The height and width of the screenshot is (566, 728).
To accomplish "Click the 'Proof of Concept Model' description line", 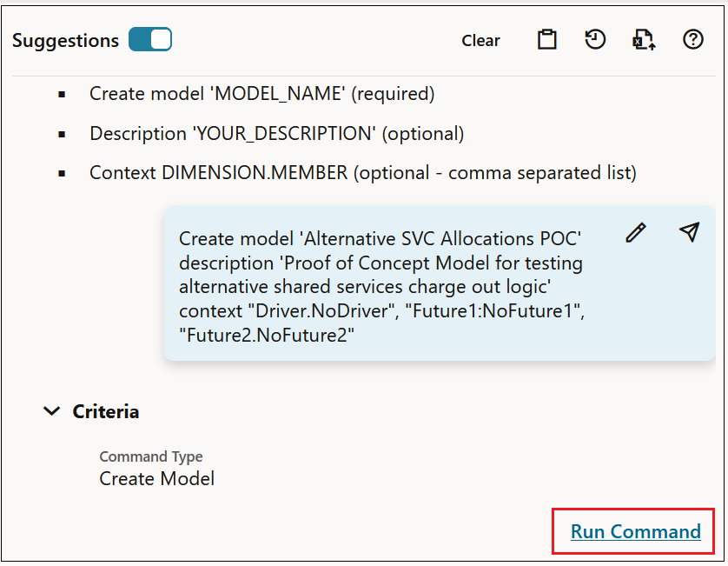I will tap(381, 263).
